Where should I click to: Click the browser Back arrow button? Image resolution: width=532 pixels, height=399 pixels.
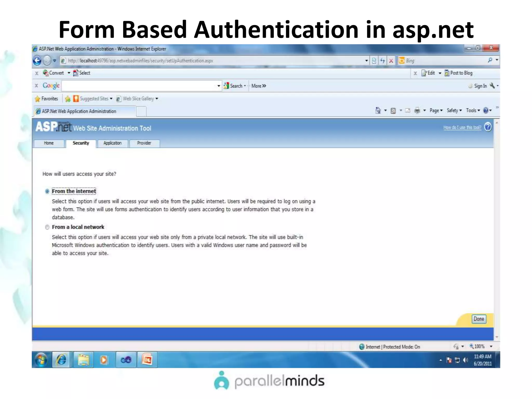point(37,61)
